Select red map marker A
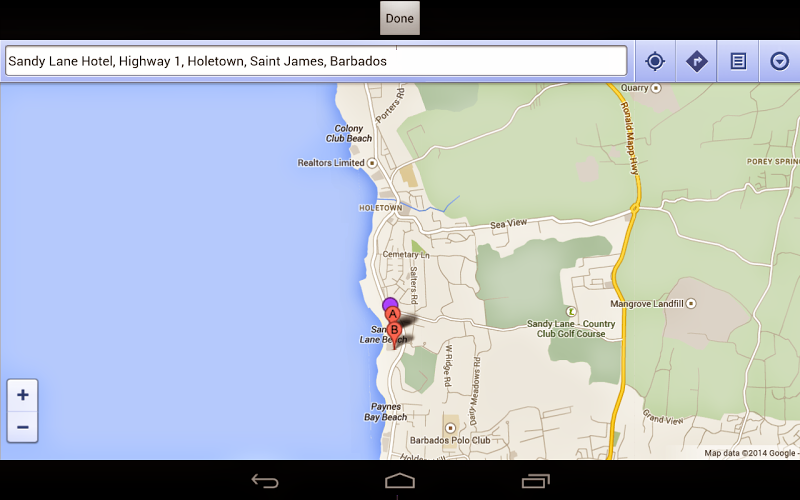This screenshot has height=500, width=800. [x=392, y=315]
